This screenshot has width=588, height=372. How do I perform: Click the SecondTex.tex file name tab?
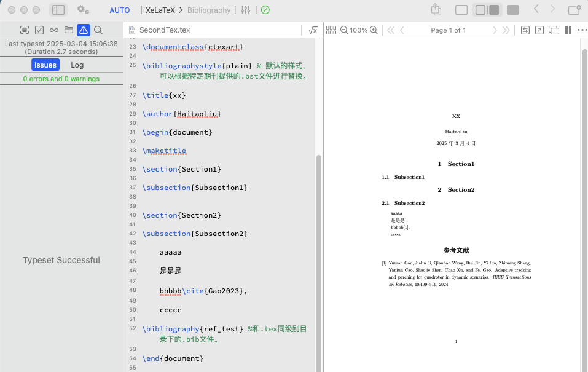(x=165, y=30)
